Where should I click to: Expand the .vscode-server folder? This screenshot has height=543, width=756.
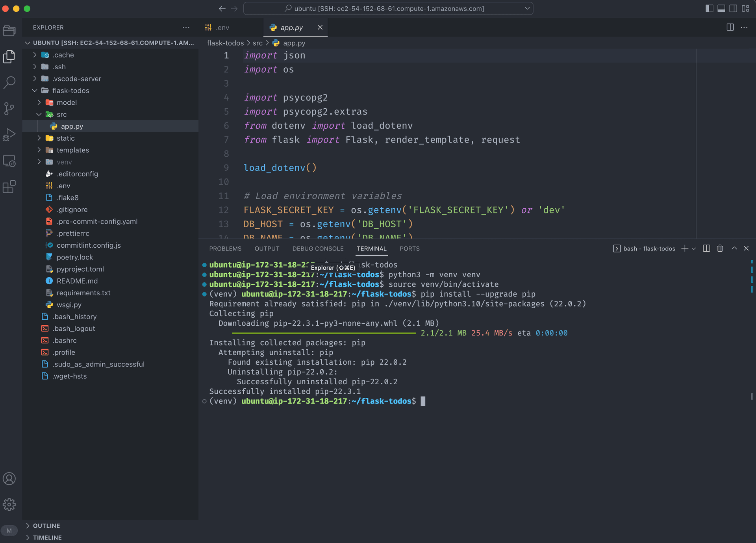pyautogui.click(x=110, y=79)
